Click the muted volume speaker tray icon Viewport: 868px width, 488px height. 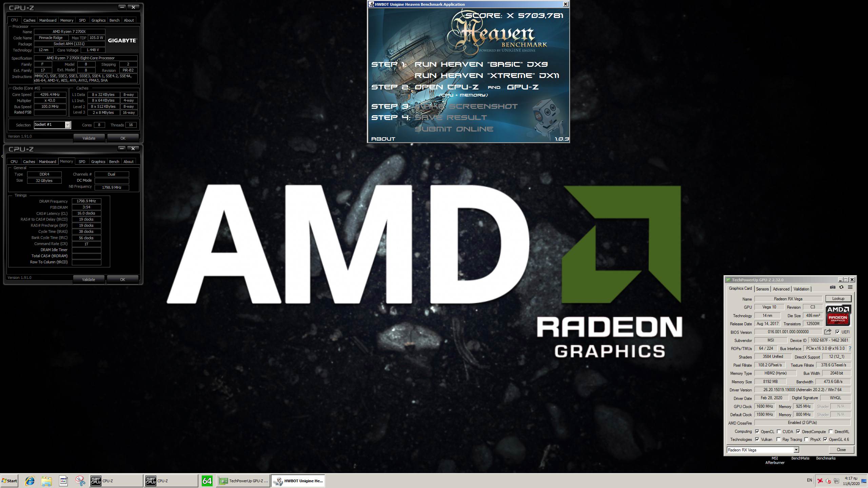[828, 481]
